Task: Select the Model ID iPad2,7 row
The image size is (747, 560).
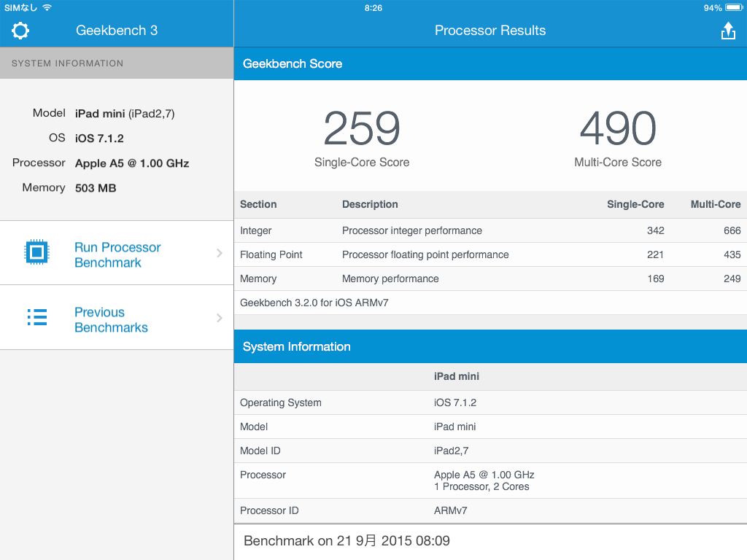Action: point(490,451)
